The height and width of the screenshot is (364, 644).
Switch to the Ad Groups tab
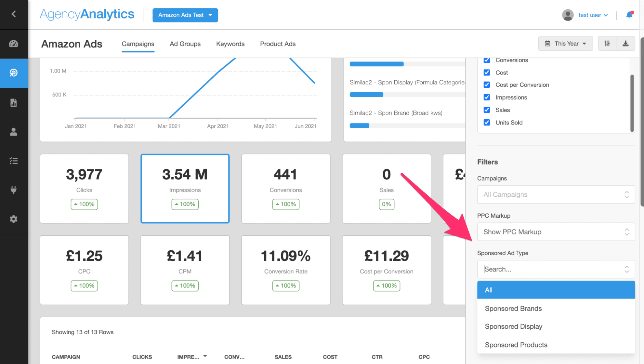[x=185, y=44]
